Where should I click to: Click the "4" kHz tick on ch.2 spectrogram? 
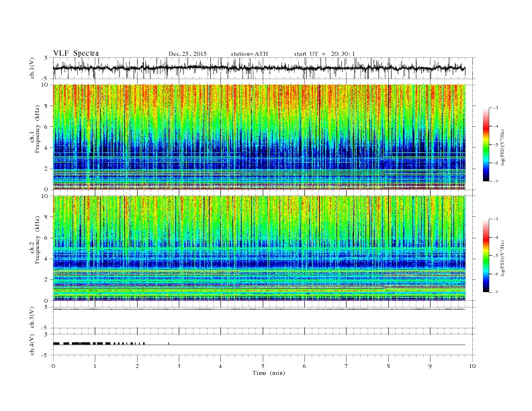47,259
